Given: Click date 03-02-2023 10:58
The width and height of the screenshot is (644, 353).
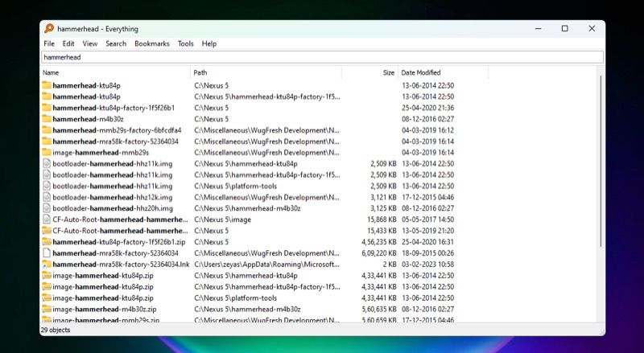Looking at the screenshot, I should (428, 265).
